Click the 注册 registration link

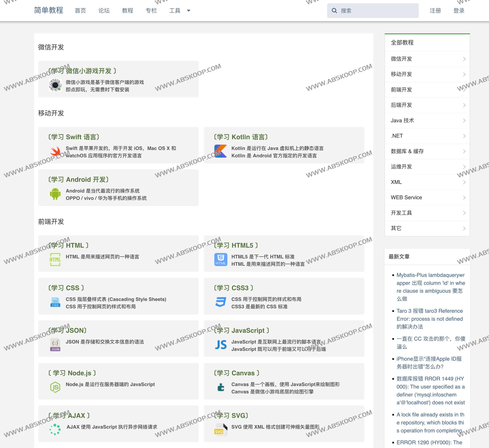(x=435, y=10)
